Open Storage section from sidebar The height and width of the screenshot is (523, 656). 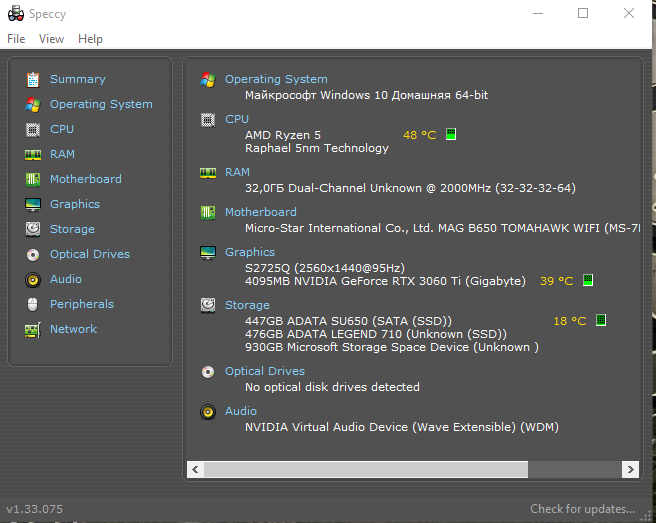[72, 229]
